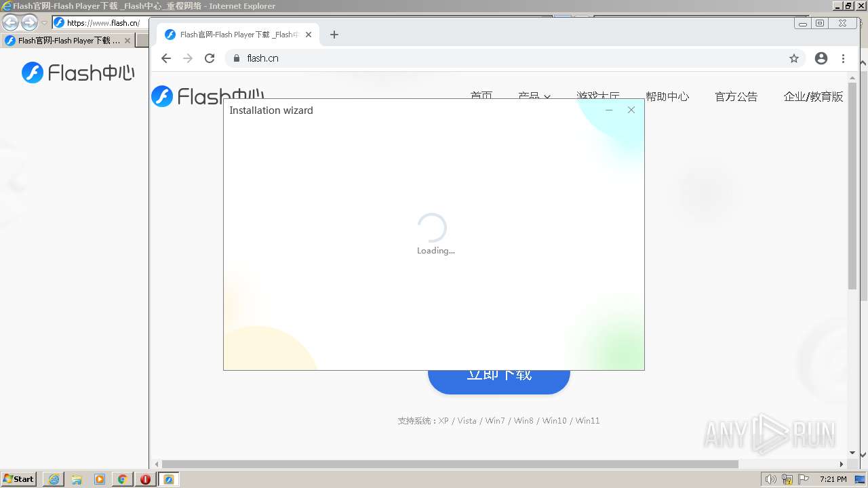Open the 帮助中心 menu item

(667, 96)
